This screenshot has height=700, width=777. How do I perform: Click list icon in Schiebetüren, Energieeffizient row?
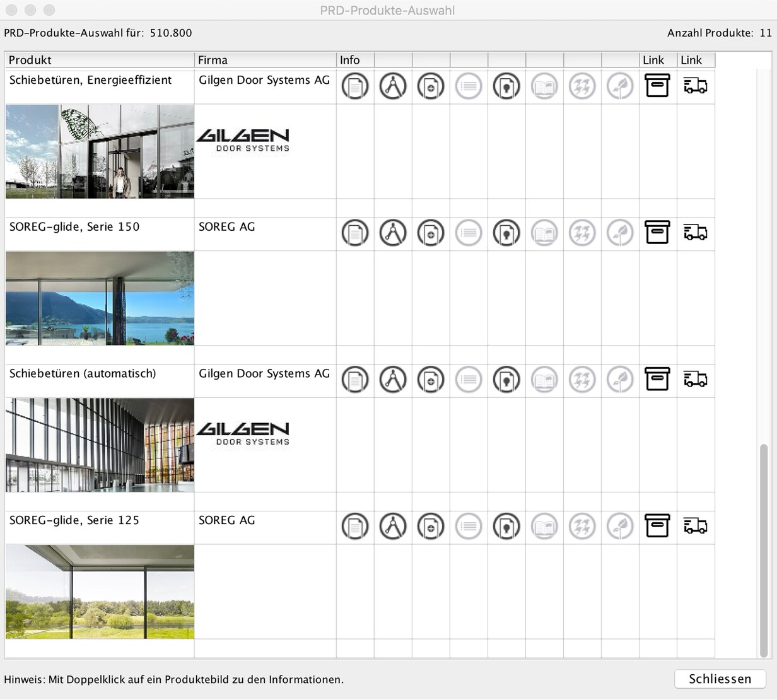pos(469,86)
